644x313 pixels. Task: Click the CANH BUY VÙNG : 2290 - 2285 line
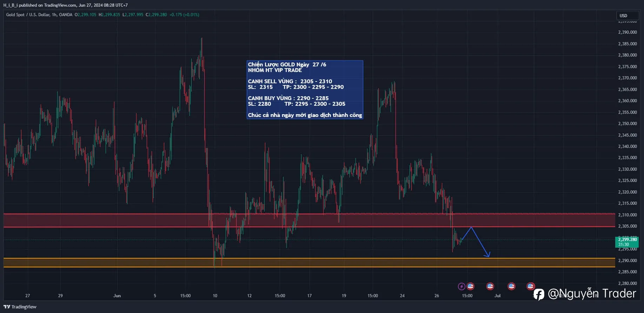(288, 98)
